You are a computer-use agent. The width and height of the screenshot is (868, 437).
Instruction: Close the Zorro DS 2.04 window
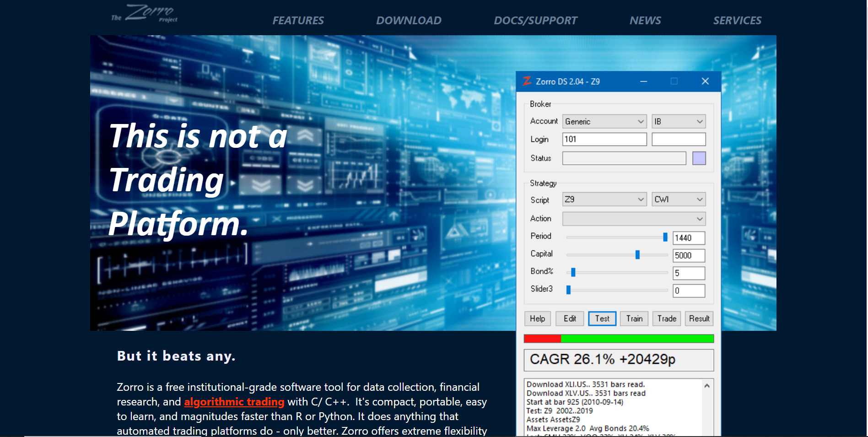(705, 81)
